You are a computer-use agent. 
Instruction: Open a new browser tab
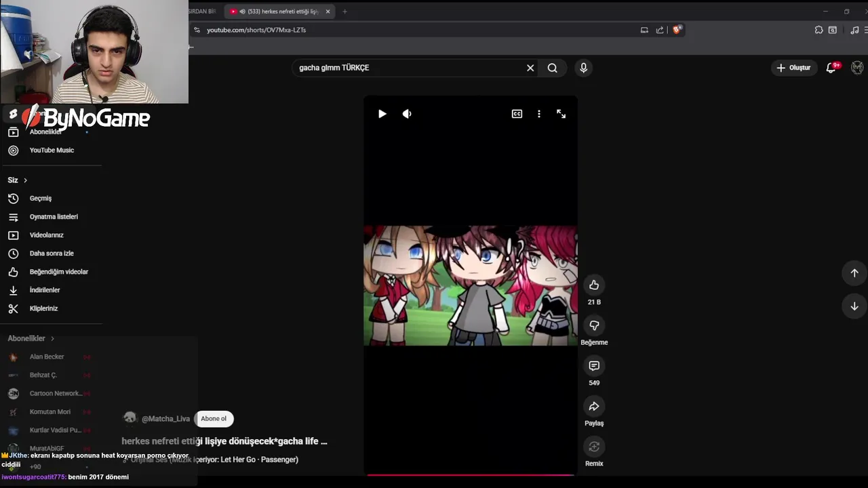[x=344, y=12]
